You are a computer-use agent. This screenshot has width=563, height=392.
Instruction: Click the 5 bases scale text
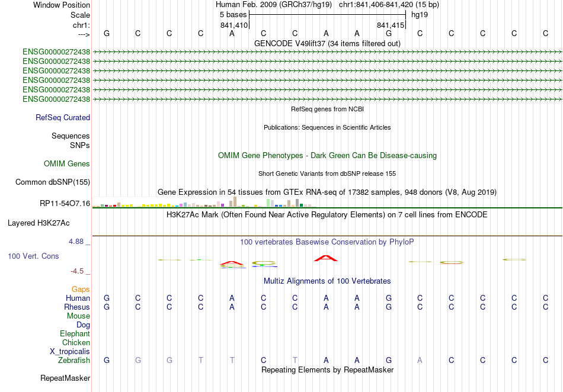pos(233,15)
